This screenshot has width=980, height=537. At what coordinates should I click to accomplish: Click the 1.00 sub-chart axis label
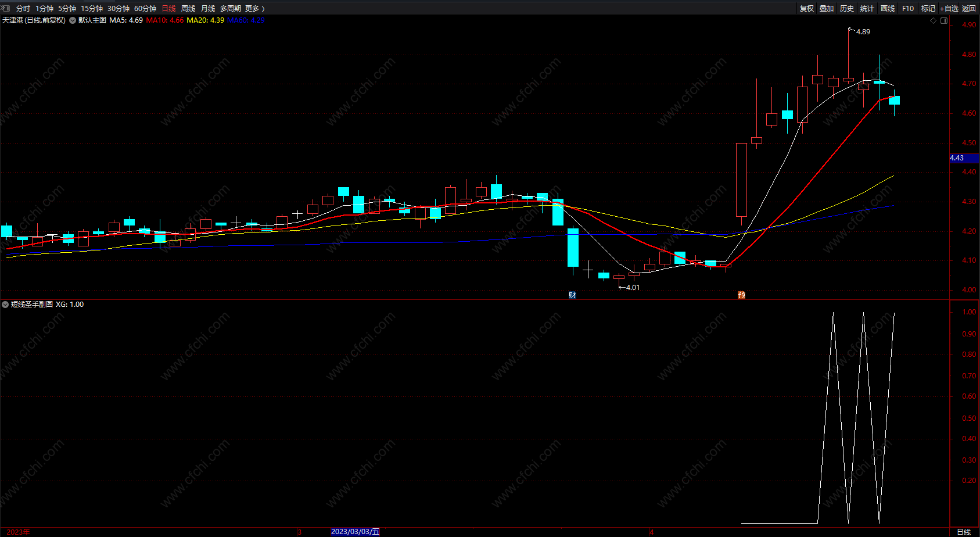969,312
